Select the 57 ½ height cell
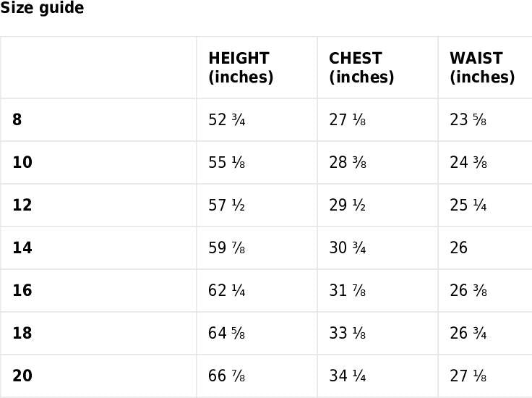This screenshot has height=398, width=532. pyautogui.click(x=227, y=206)
